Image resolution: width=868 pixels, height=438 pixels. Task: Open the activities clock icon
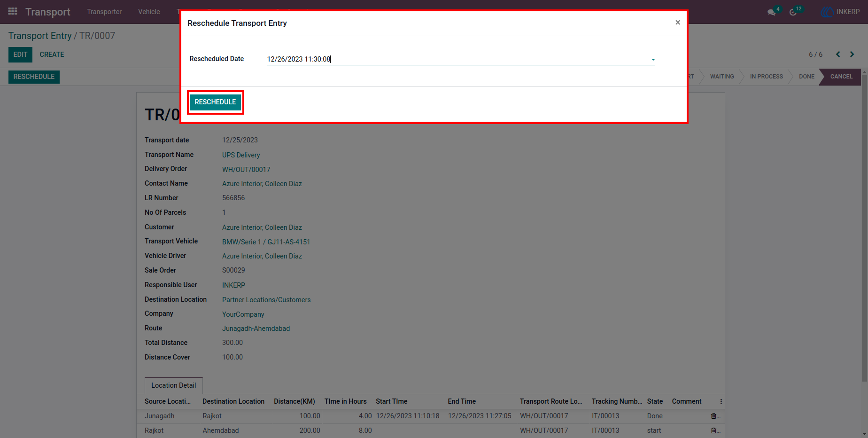click(793, 12)
